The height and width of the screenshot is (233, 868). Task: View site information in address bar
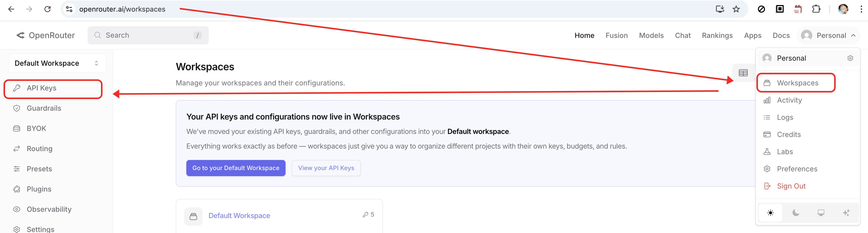click(69, 9)
